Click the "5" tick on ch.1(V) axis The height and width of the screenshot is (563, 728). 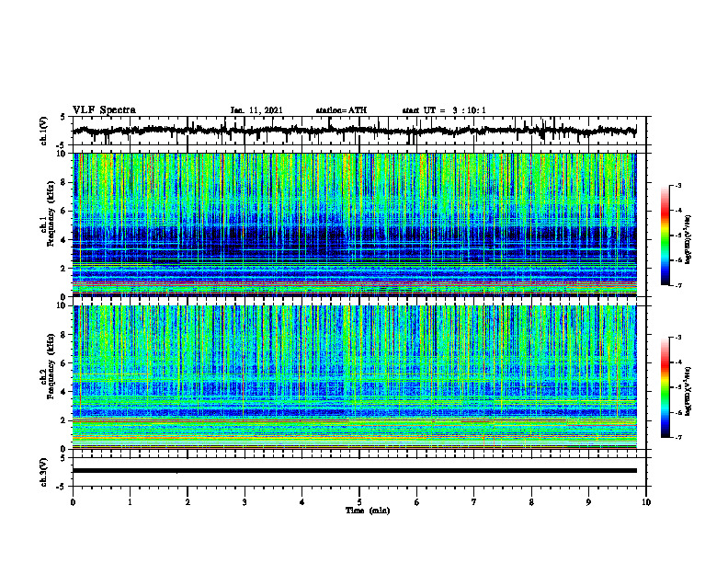tap(62, 118)
